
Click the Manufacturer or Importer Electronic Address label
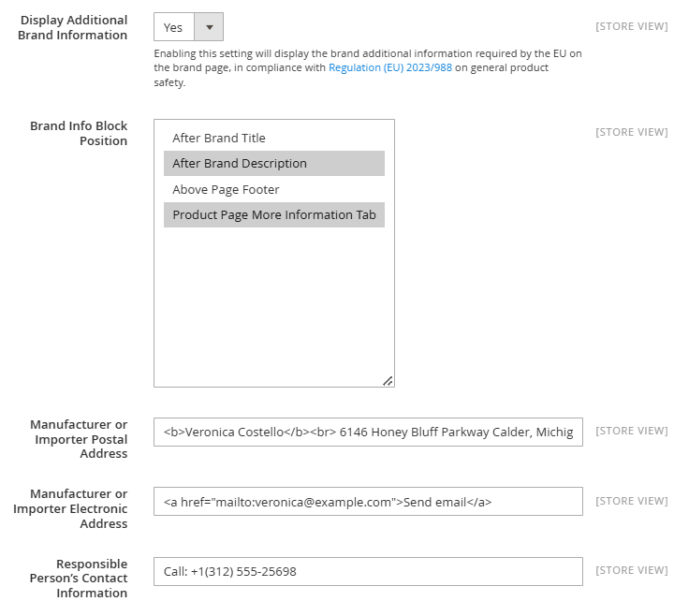70,508
